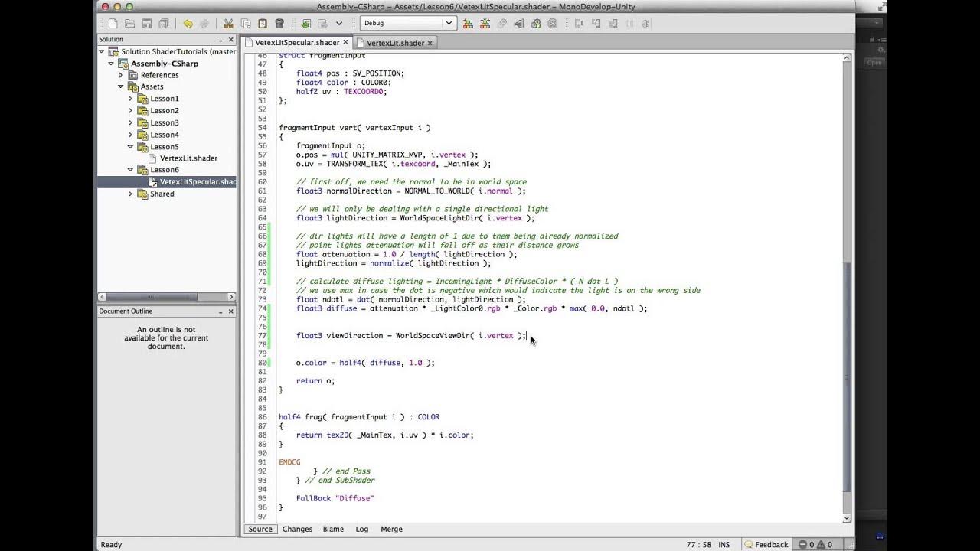Collapse the Lesson5 folder
The height and width of the screenshot is (551, 980).
pyautogui.click(x=130, y=146)
